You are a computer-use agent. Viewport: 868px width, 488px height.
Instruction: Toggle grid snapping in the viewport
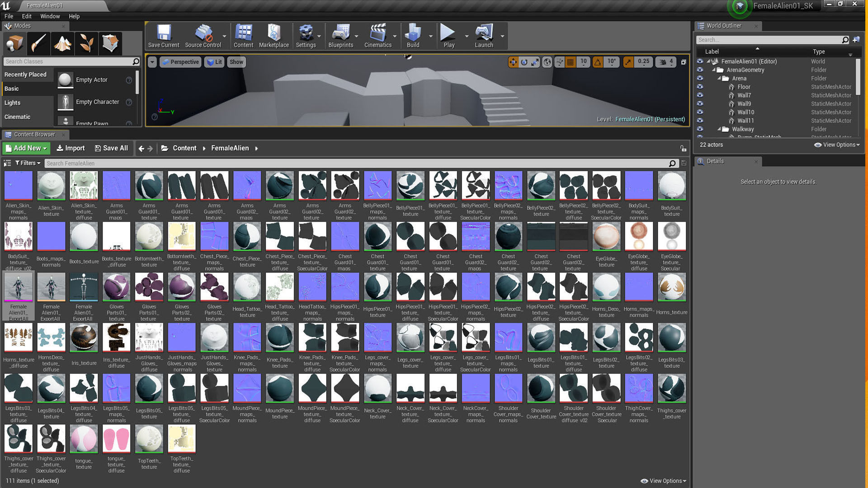[571, 62]
